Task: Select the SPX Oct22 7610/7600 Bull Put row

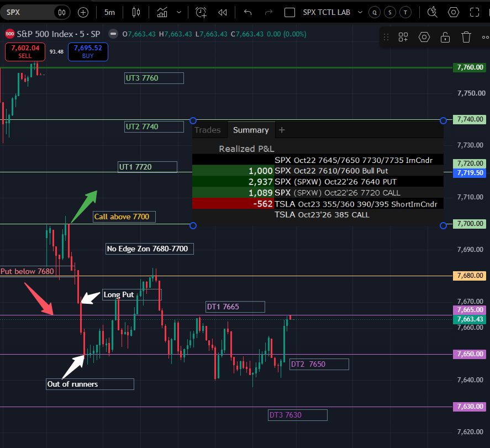Action: (x=318, y=171)
